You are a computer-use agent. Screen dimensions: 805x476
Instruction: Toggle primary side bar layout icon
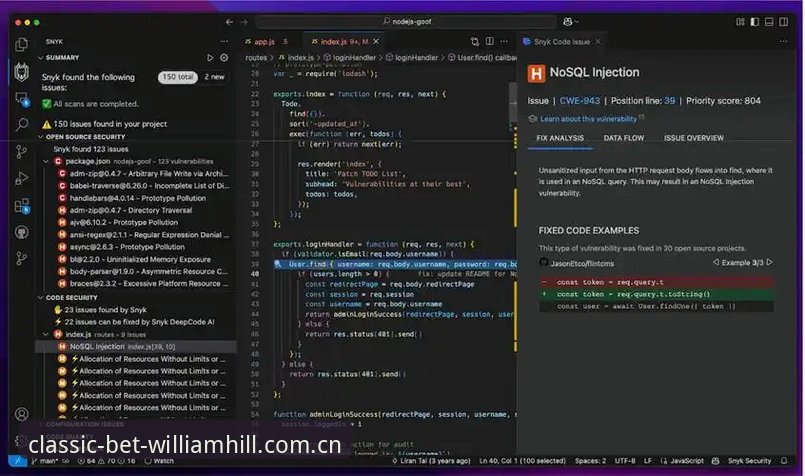[x=755, y=22]
